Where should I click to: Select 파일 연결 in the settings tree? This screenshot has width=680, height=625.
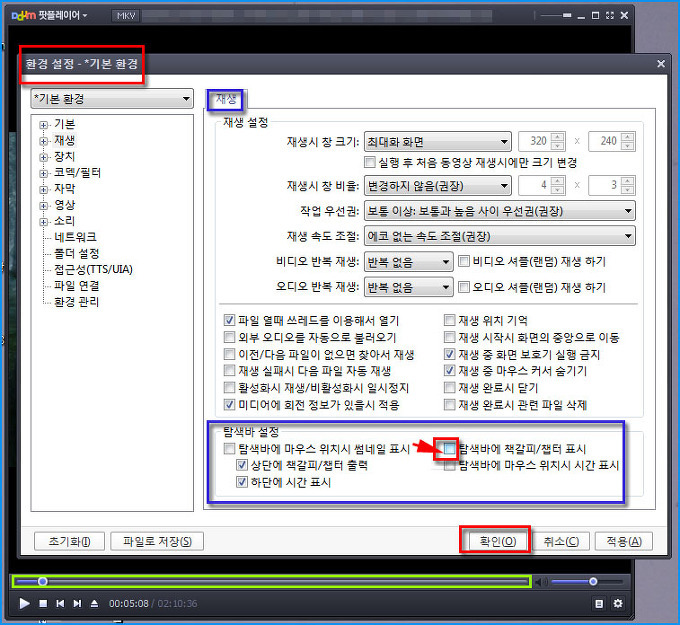76,286
